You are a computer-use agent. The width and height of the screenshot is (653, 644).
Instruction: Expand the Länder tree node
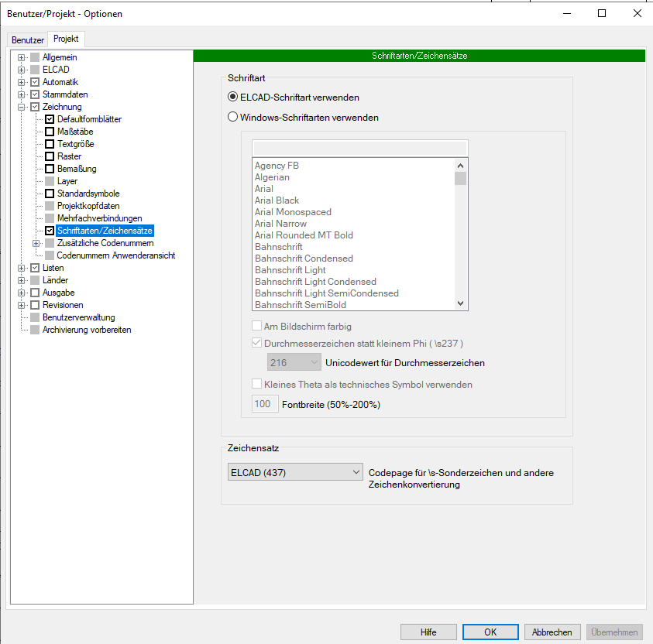21,281
